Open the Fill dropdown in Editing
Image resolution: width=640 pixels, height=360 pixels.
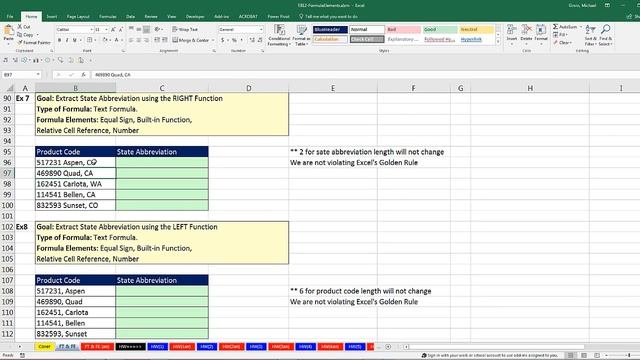[x=560, y=35]
